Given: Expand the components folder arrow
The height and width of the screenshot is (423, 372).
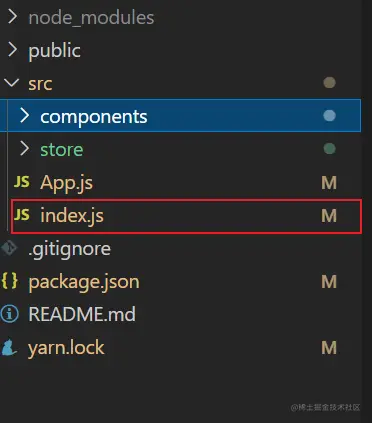Looking at the screenshot, I should point(24,116).
